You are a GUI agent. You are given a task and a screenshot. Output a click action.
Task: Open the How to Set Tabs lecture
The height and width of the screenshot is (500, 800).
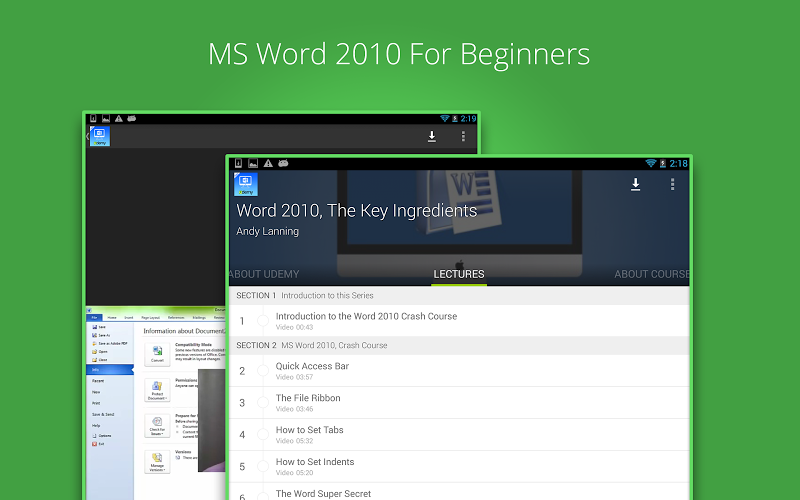[459, 434]
